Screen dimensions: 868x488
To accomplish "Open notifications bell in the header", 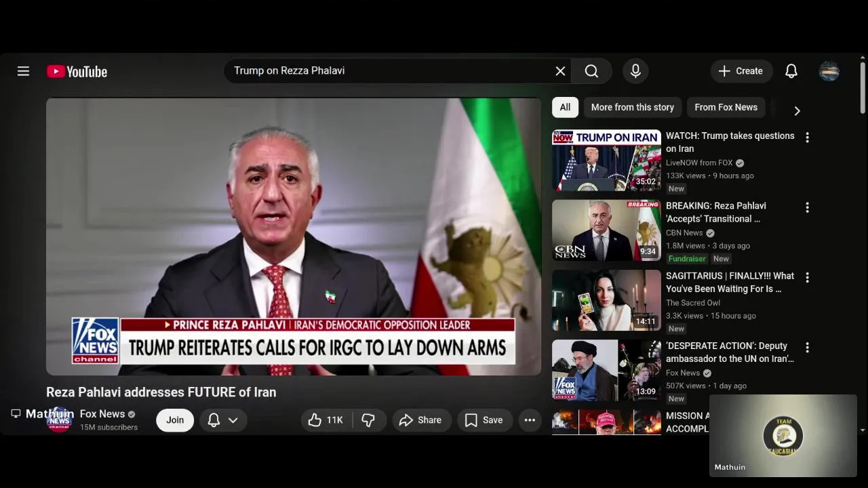I will (x=791, y=71).
